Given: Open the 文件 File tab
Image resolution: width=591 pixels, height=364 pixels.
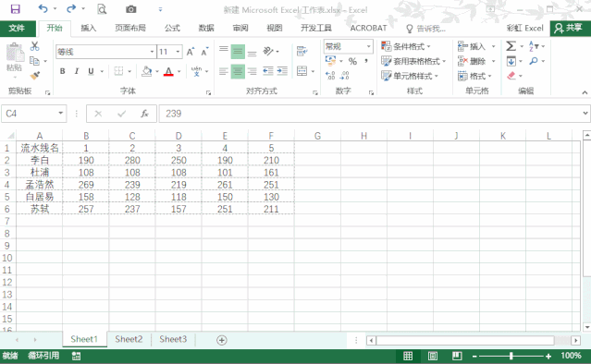Looking at the screenshot, I should coord(17,29).
